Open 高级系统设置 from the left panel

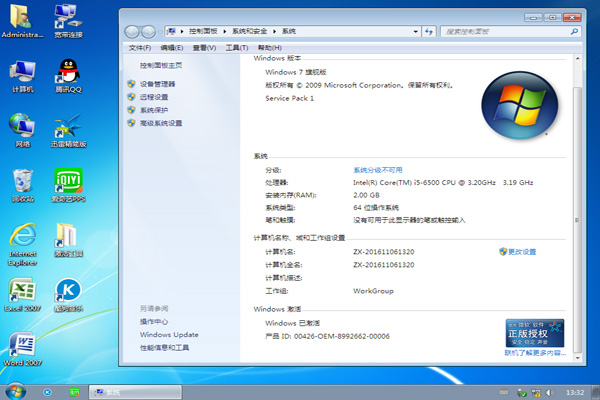(161, 123)
